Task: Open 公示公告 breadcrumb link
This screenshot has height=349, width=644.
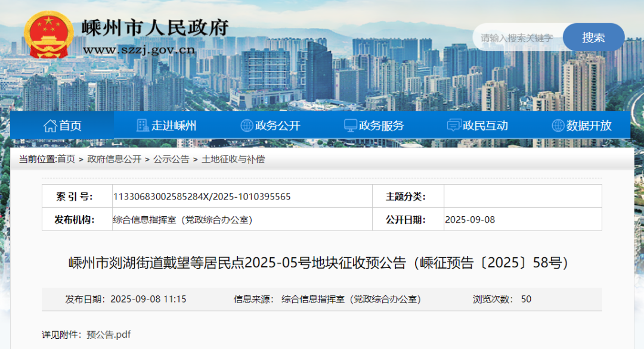Action: [x=171, y=159]
